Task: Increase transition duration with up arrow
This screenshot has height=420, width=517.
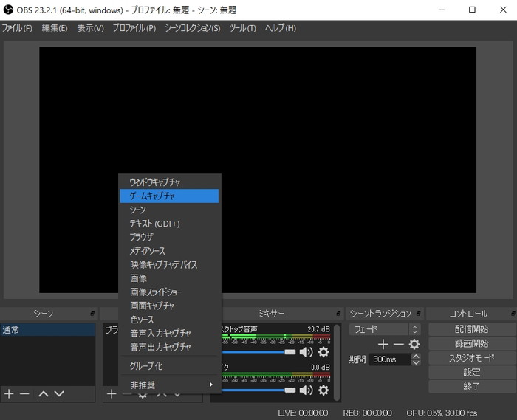Action: (x=416, y=356)
